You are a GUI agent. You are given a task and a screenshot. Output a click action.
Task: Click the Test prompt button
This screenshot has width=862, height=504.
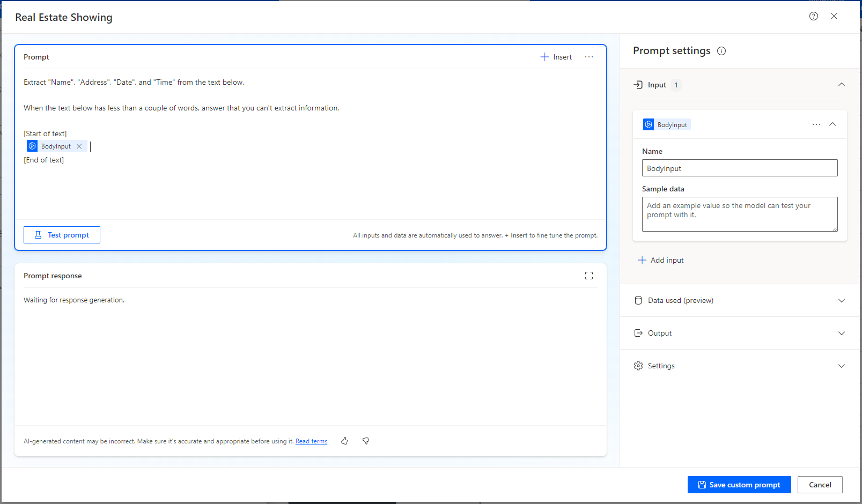[62, 235]
